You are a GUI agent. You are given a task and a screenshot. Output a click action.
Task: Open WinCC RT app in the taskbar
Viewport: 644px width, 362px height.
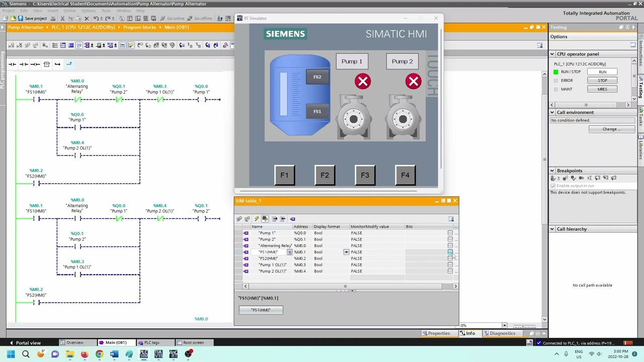tap(173, 354)
